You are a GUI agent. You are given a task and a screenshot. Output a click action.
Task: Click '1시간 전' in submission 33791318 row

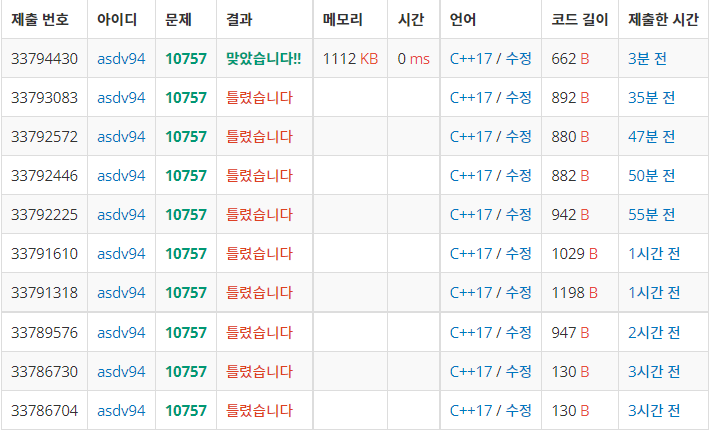click(654, 292)
